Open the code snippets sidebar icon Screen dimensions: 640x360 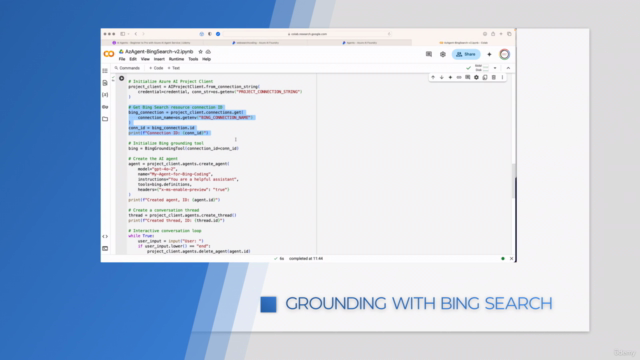[x=105, y=236]
